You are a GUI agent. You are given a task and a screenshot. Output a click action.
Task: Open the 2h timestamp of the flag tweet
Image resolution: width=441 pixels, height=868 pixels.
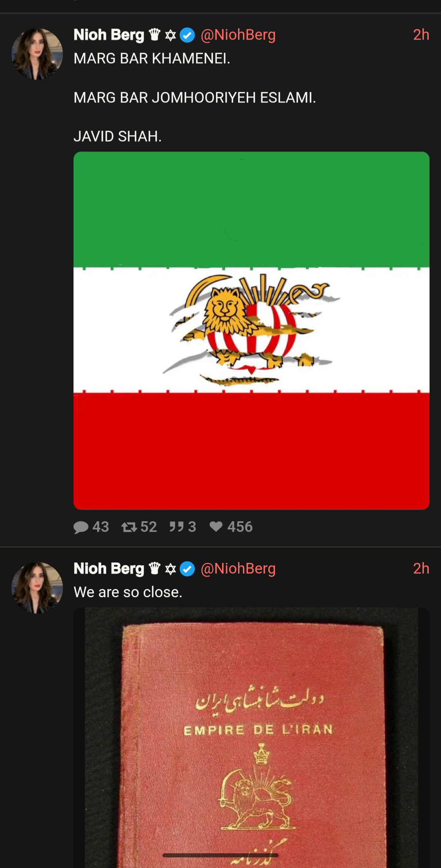click(421, 35)
